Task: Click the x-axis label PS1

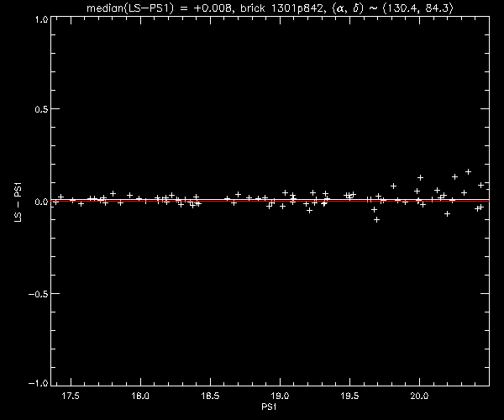Action: pyautogui.click(x=269, y=407)
